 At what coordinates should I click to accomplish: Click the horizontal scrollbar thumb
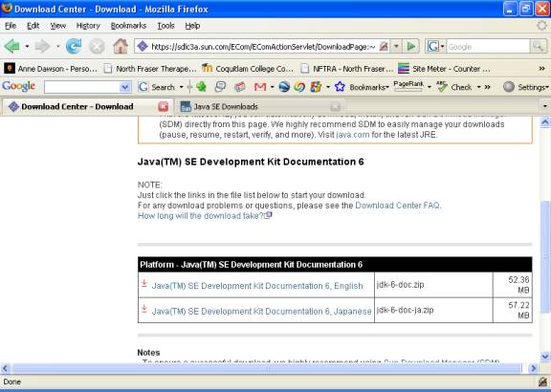pyautogui.click(x=267, y=368)
